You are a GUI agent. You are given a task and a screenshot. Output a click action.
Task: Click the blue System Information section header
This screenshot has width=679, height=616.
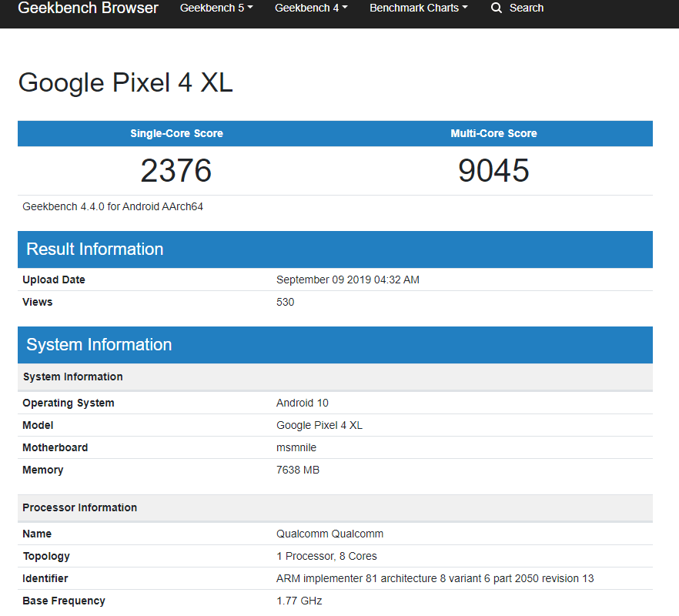[99, 345]
